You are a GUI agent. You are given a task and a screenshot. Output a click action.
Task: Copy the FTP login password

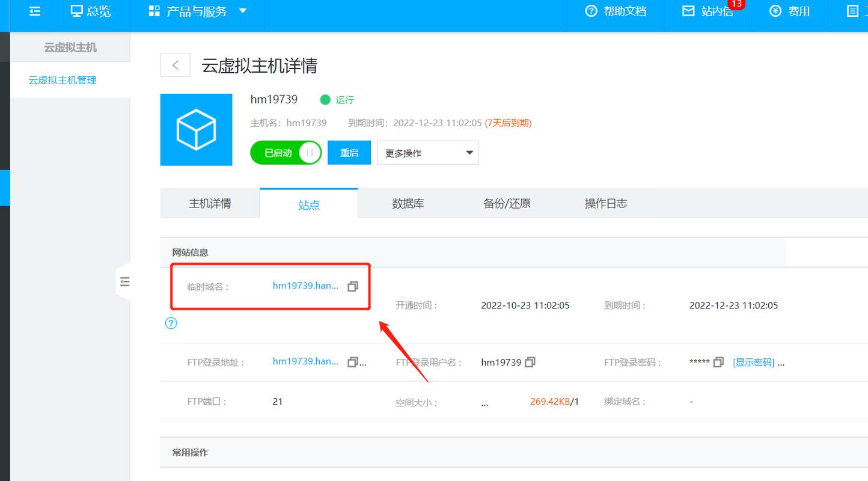point(718,362)
